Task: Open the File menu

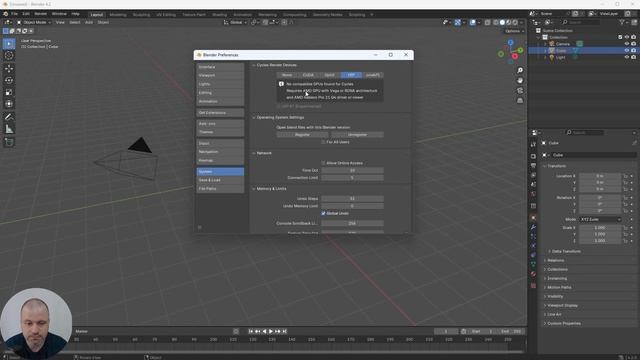Action: (x=14, y=14)
